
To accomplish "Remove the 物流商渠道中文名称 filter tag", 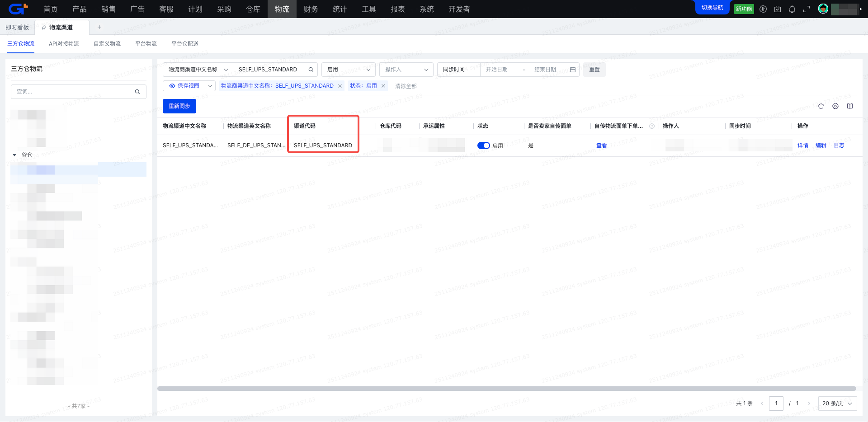I will coord(340,86).
